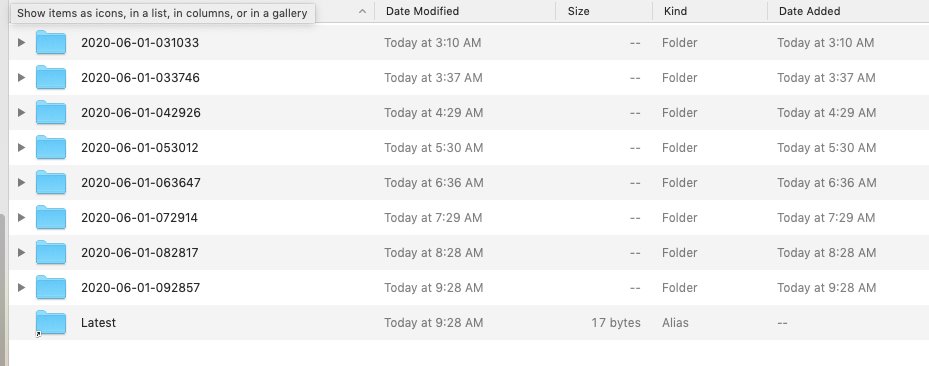Image resolution: width=929 pixels, height=366 pixels.
Task: Click the 2020-06-01-053012 folder icon
Action: coord(50,147)
